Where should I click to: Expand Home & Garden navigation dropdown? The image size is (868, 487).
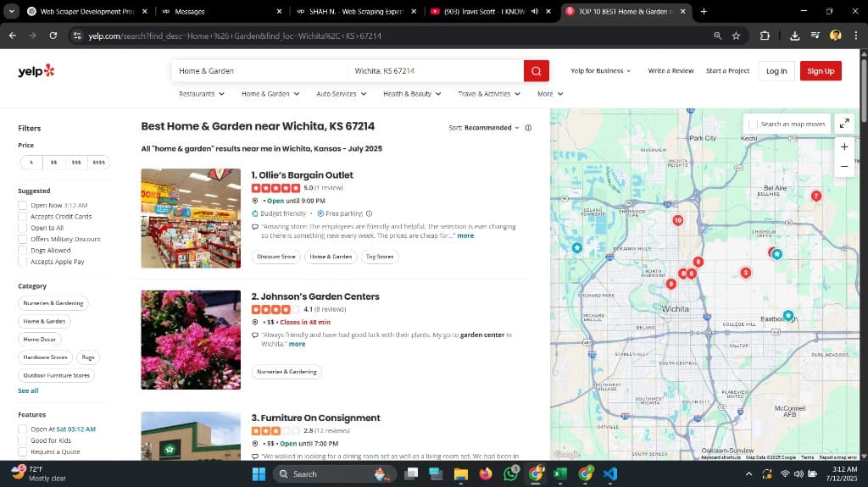tap(270, 94)
